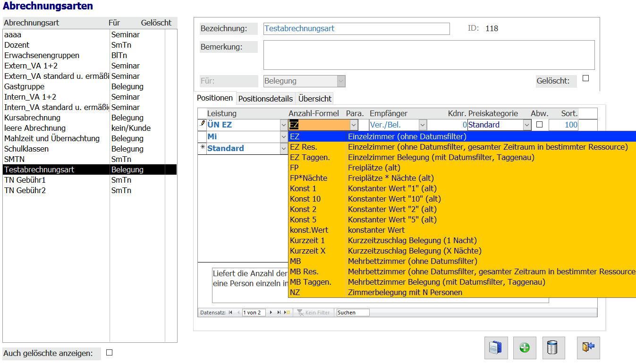
Task: Open the Empfänger dropdown showing Ver./Bel.
Action: point(423,125)
